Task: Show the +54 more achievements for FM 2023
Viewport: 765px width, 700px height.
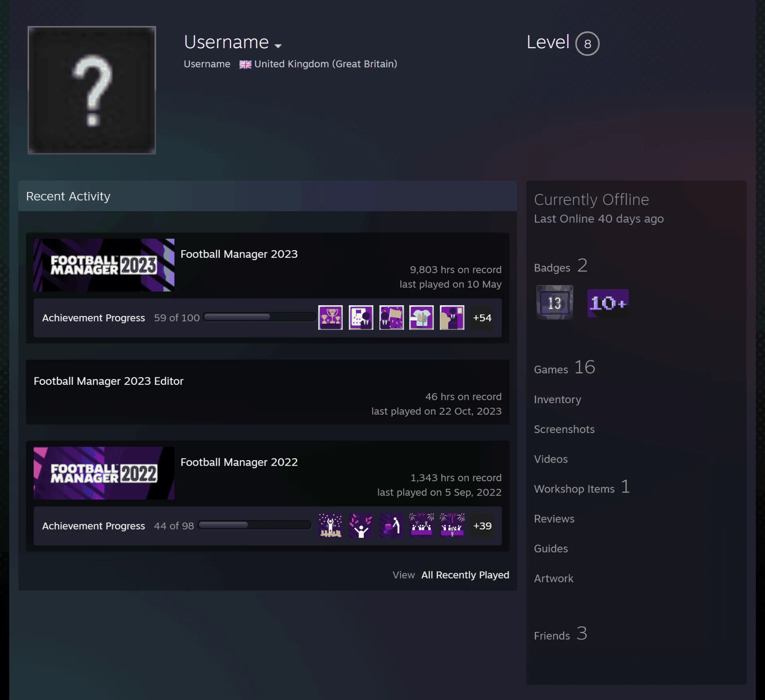Action: tap(482, 318)
